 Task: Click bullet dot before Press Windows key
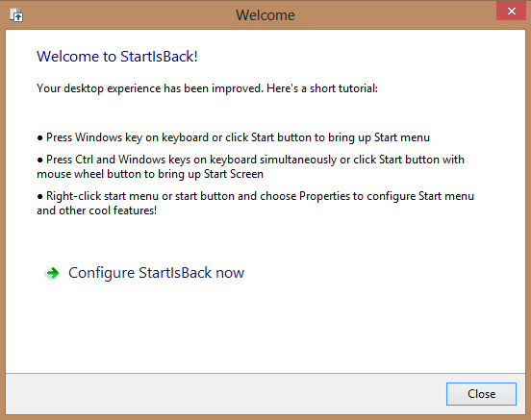40,138
